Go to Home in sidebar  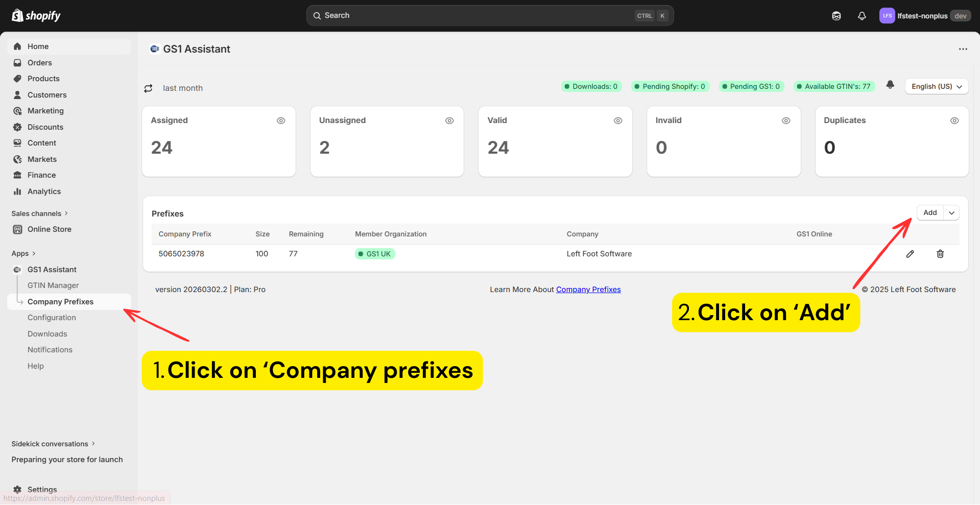(69, 46)
